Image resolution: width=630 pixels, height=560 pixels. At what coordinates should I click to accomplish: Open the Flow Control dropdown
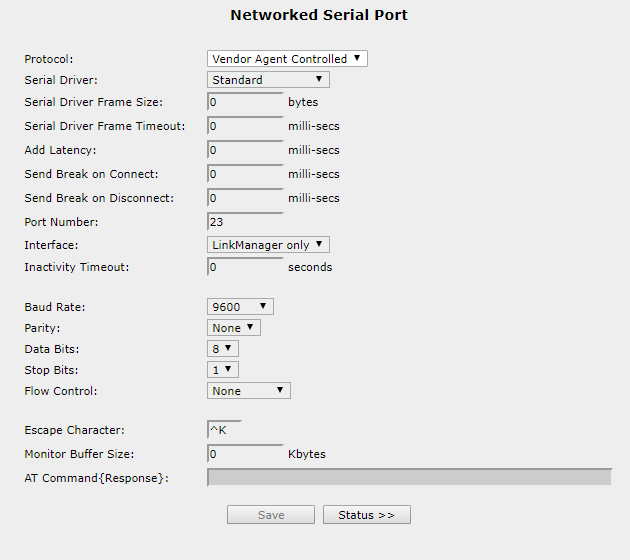pyautogui.click(x=249, y=390)
